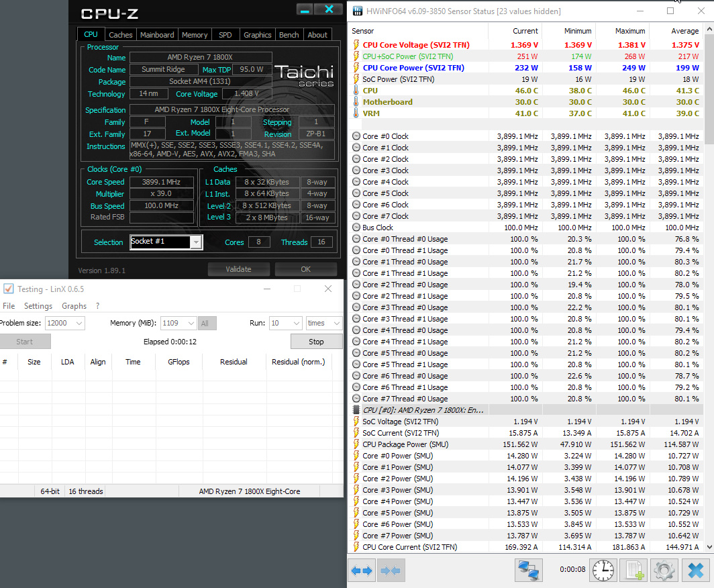This screenshot has height=588, width=714.
Task: Open LinX Settings menu
Action: (x=38, y=305)
